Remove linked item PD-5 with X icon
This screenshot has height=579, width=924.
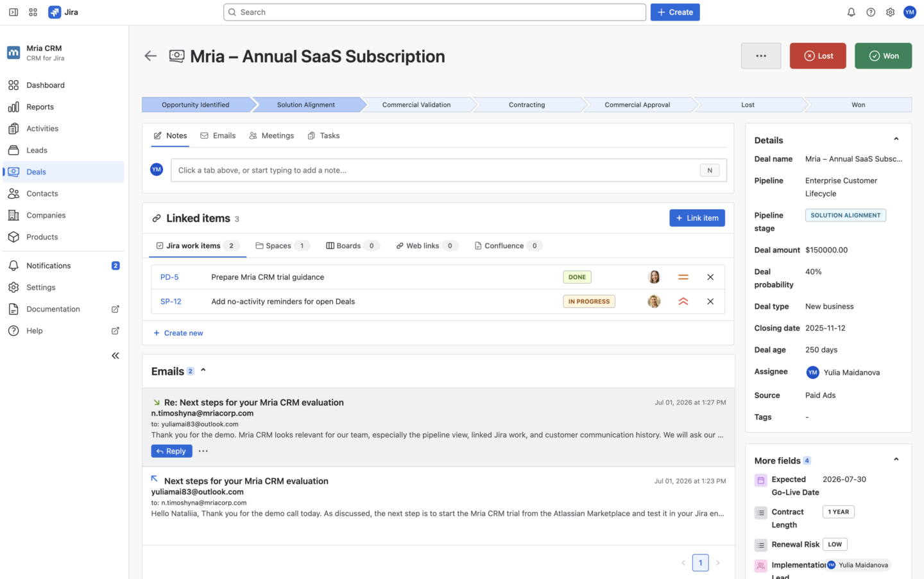(x=710, y=277)
